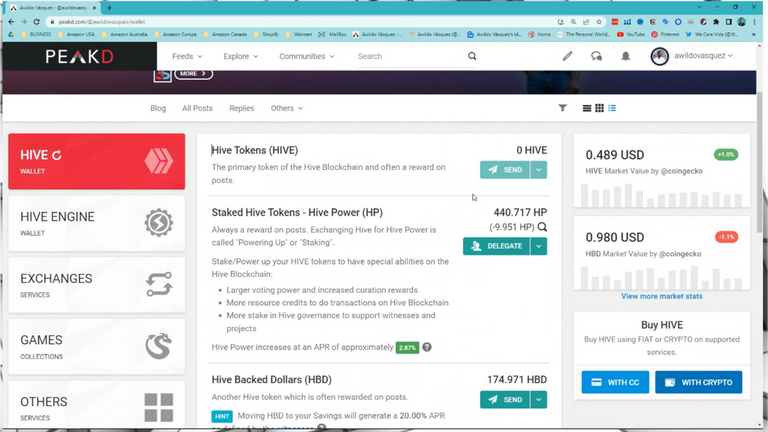The width and height of the screenshot is (768, 432).
Task: Select the HIVE Wallet panel
Action: (96, 161)
